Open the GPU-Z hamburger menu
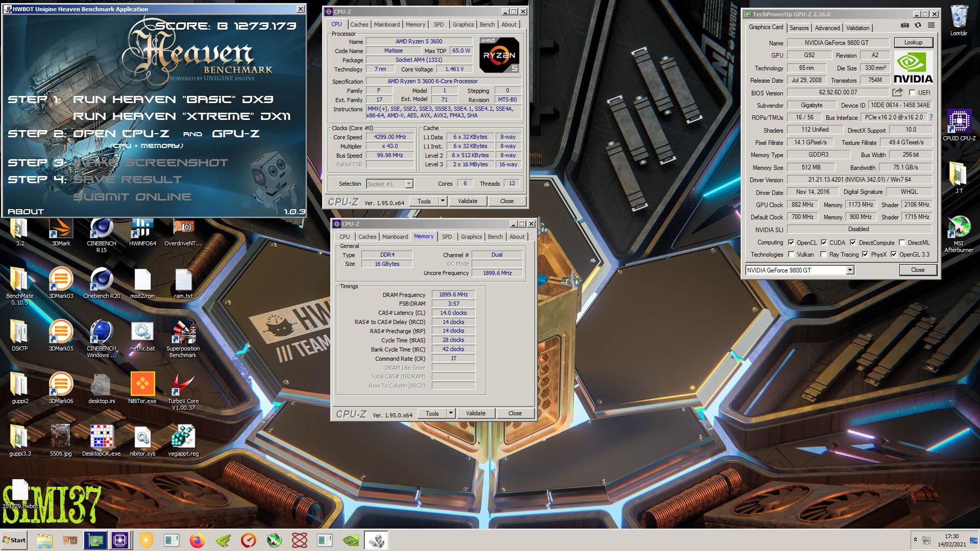This screenshot has width=980, height=551. point(931,25)
